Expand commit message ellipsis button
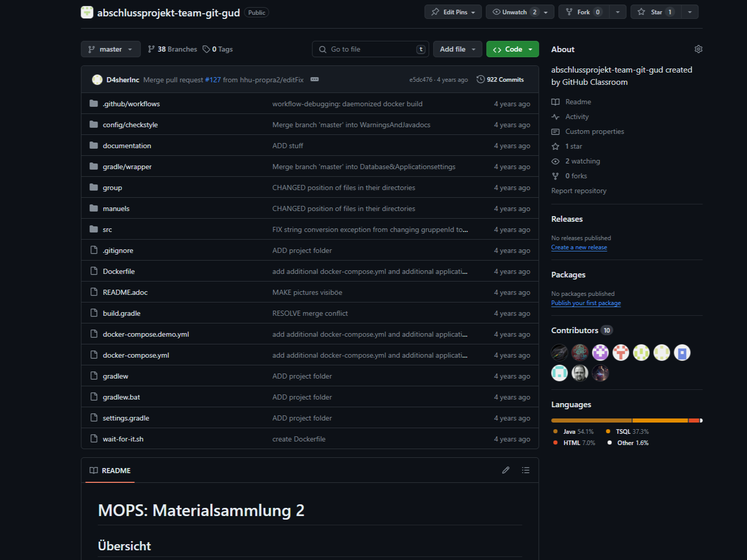Viewport: 747px width, 560px height. pos(314,79)
